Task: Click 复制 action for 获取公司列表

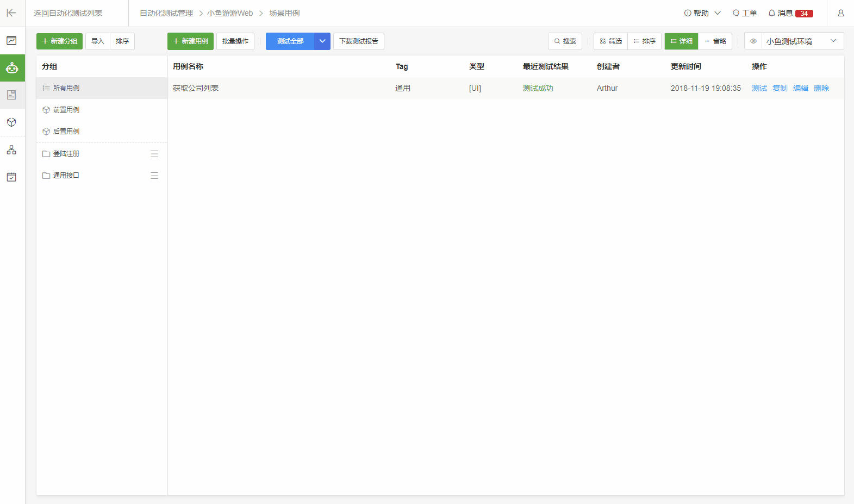Action: pos(780,88)
